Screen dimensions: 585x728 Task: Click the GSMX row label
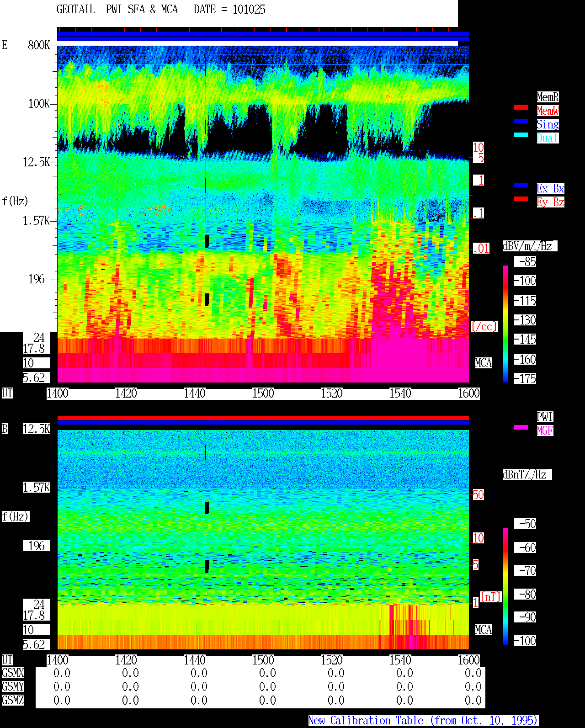(13, 673)
